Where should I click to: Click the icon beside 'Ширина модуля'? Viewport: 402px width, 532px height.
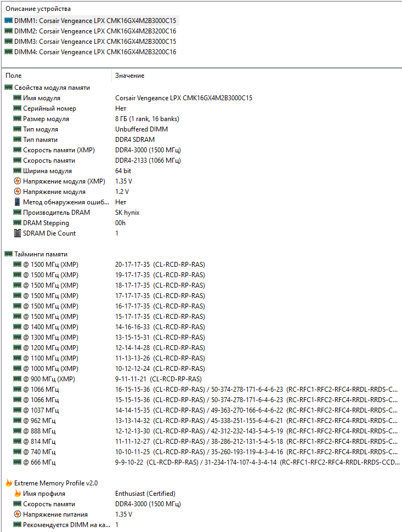[18, 170]
